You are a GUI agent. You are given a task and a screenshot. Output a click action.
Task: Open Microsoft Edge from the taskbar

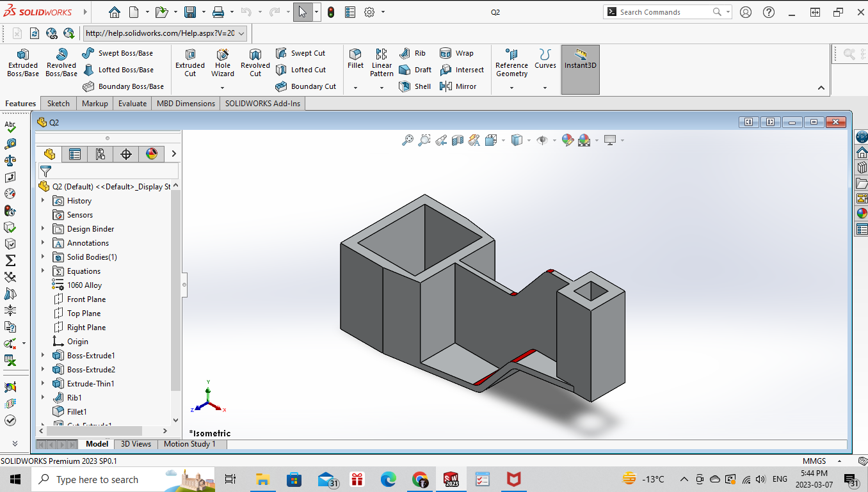[x=389, y=479]
